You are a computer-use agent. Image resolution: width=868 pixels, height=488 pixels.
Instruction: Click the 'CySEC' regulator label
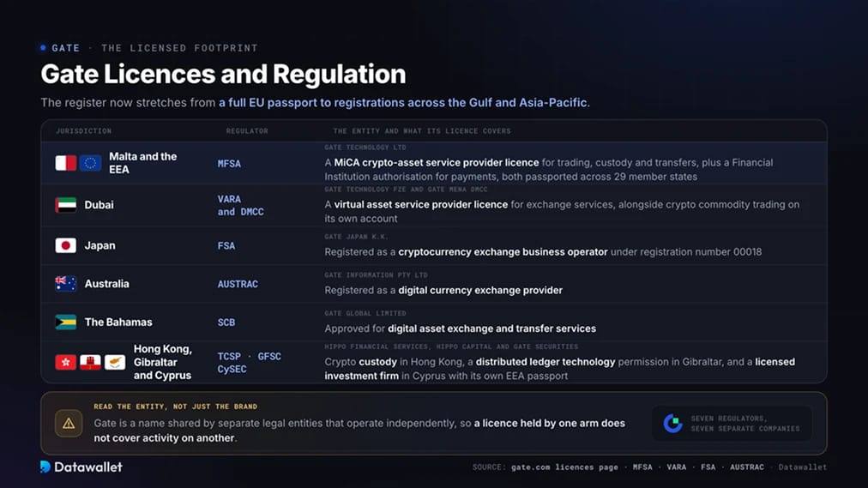pyautogui.click(x=232, y=369)
